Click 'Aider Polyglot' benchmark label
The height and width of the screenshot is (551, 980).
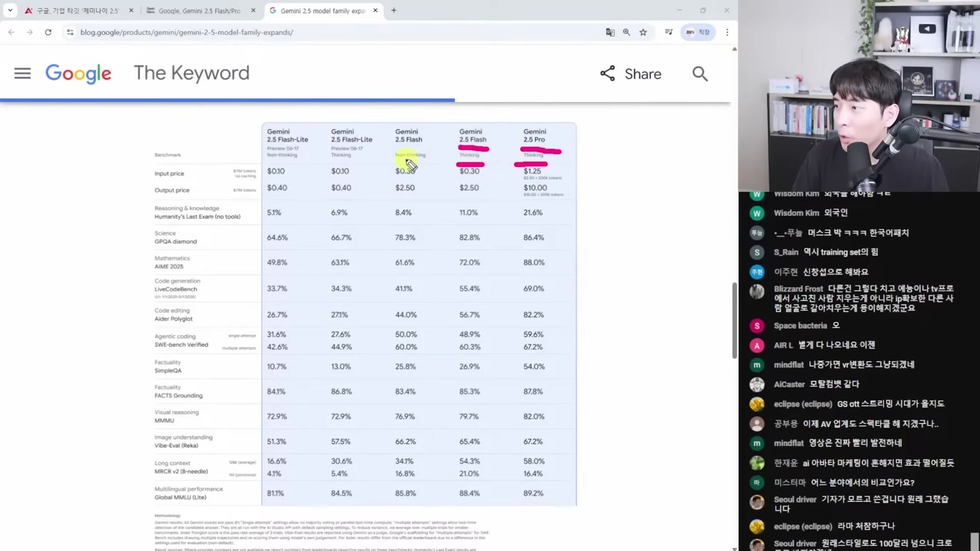(x=174, y=319)
